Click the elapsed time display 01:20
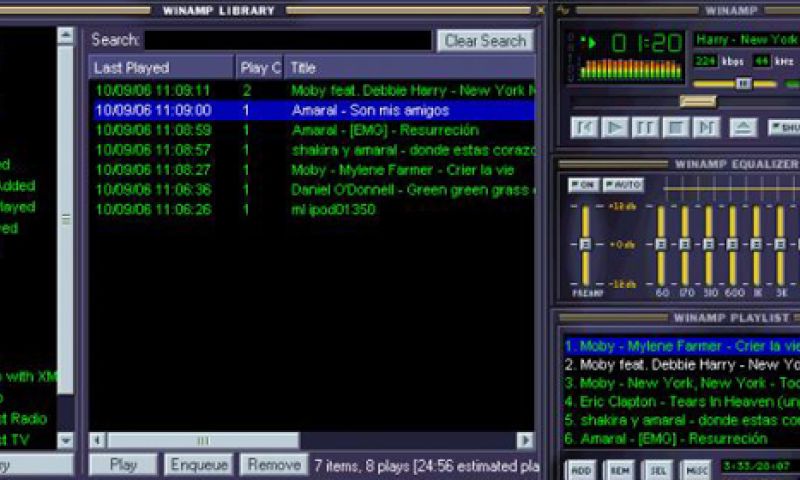 click(646, 44)
